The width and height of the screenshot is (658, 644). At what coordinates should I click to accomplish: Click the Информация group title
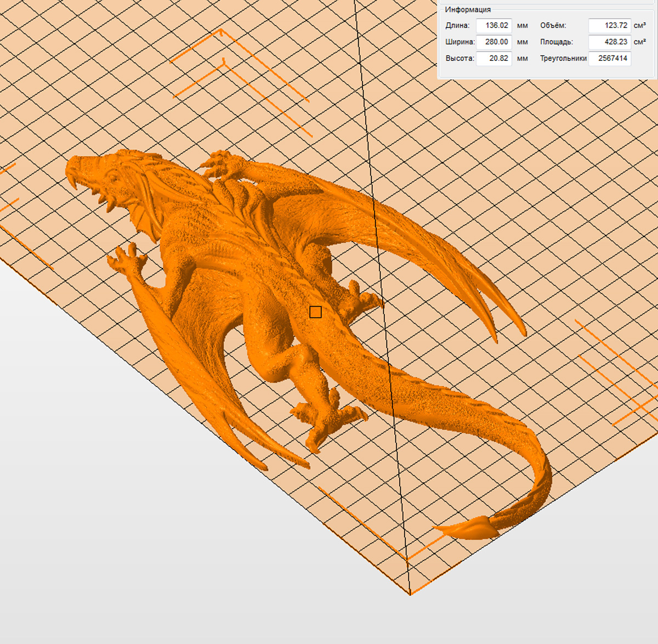click(468, 10)
